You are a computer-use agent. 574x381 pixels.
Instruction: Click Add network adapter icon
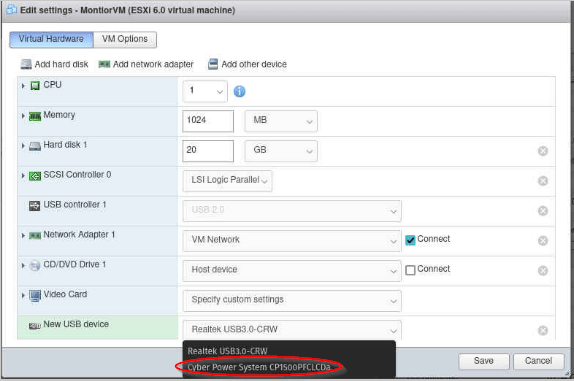tap(104, 64)
